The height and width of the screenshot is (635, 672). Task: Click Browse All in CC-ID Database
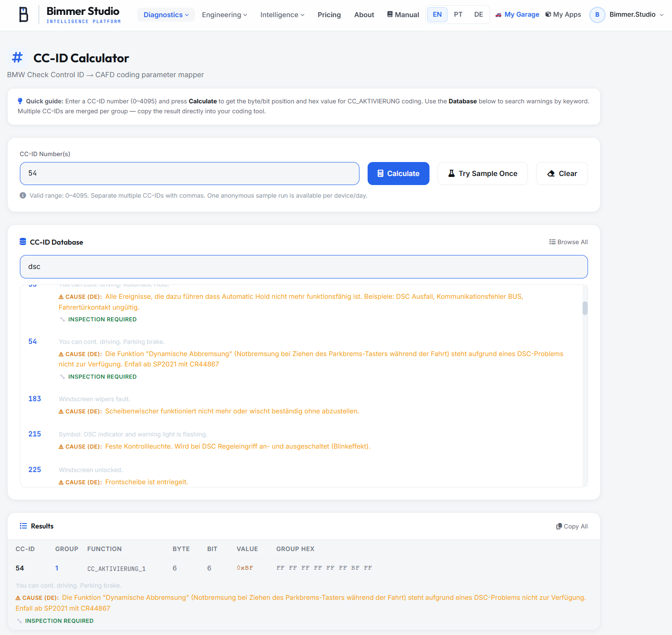(x=568, y=242)
